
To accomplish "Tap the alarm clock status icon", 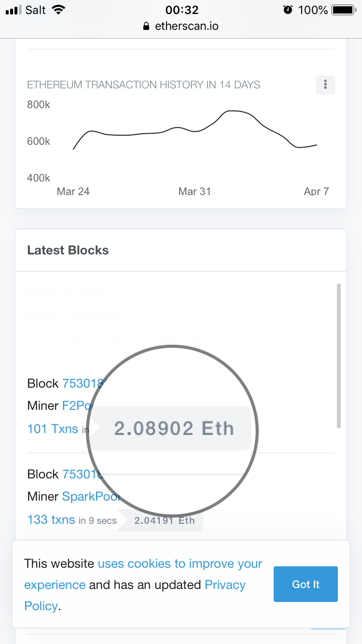I will (x=288, y=10).
